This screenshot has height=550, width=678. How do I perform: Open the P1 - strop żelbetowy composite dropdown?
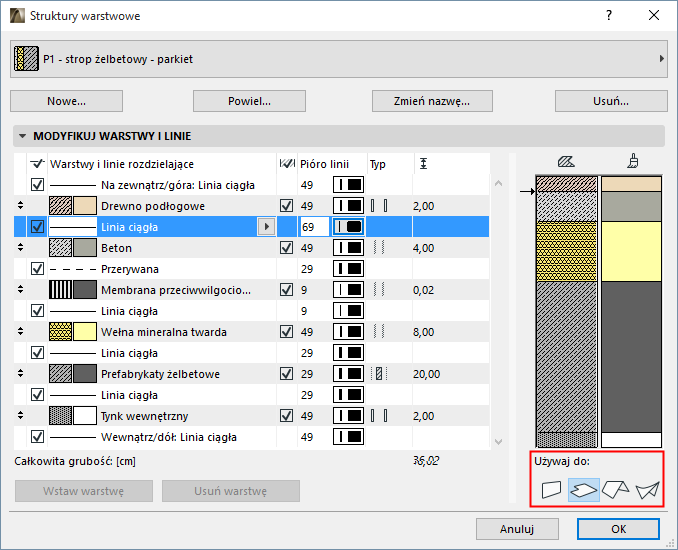[x=339, y=59]
